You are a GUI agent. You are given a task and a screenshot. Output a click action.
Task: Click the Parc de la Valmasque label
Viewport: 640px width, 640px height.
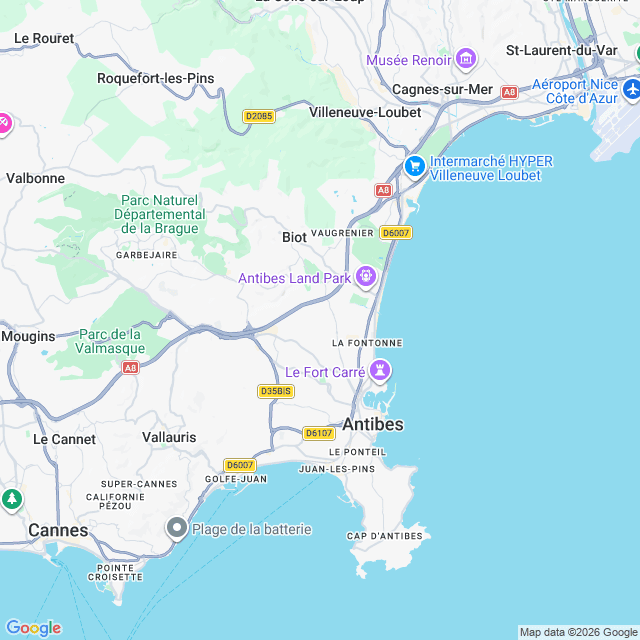point(110,341)
